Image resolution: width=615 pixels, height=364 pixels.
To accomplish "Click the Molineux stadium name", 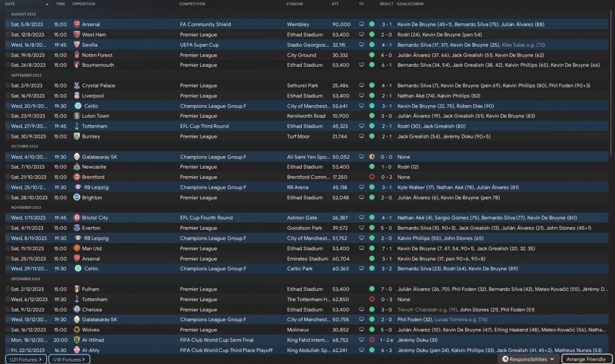I will tap(299, 330).
